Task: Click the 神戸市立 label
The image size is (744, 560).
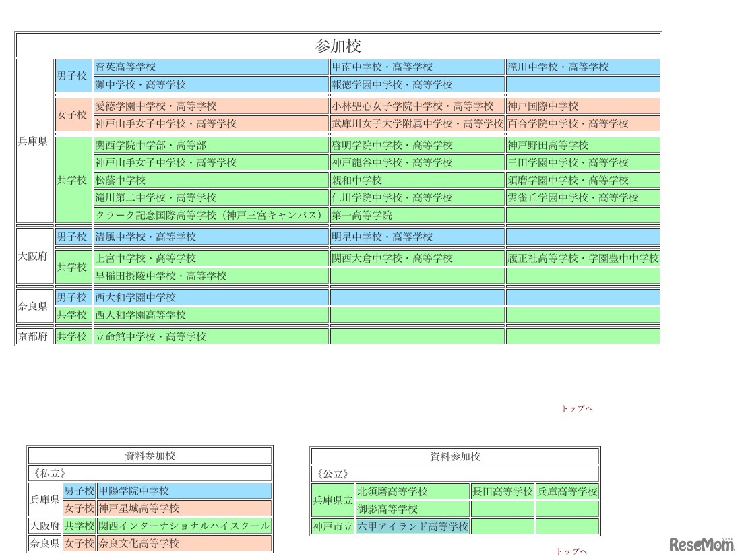Action: point(333,526)
